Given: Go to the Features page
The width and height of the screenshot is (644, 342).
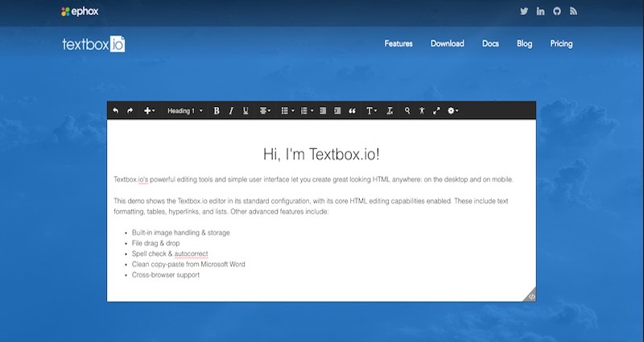Looking at the screenshot, I should click(398, 43).
